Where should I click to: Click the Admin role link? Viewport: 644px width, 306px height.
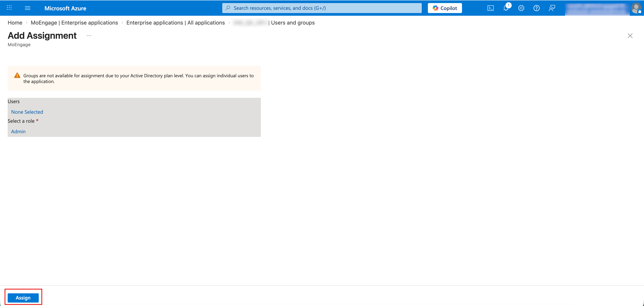pyautogui.click(x=18, y=132)
